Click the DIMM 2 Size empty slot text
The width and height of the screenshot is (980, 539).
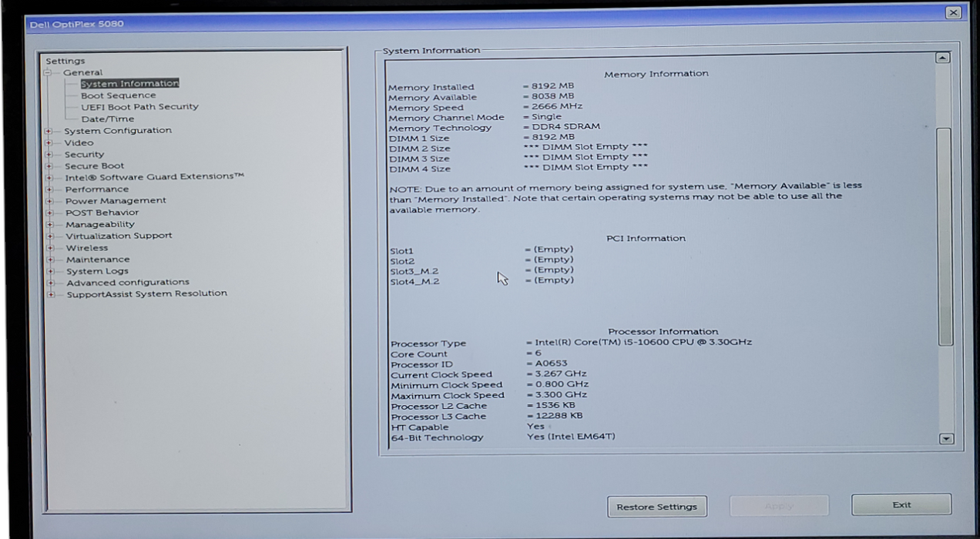point(586,146)
